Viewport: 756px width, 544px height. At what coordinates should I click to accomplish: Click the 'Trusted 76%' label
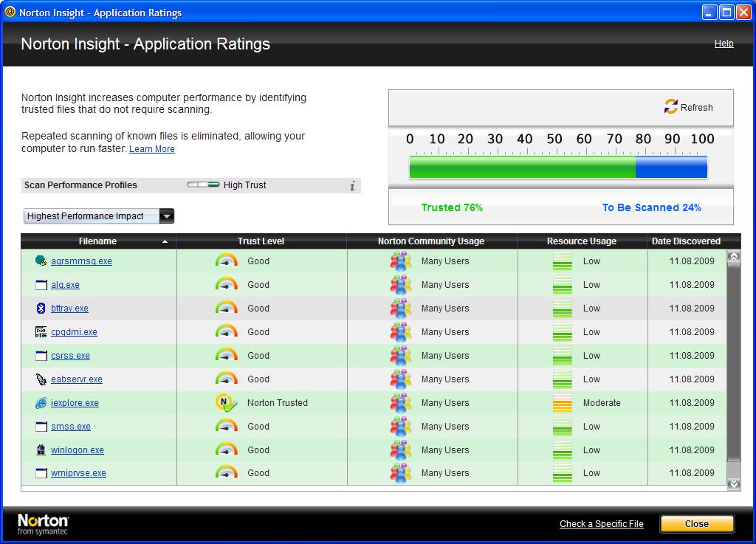452,207
